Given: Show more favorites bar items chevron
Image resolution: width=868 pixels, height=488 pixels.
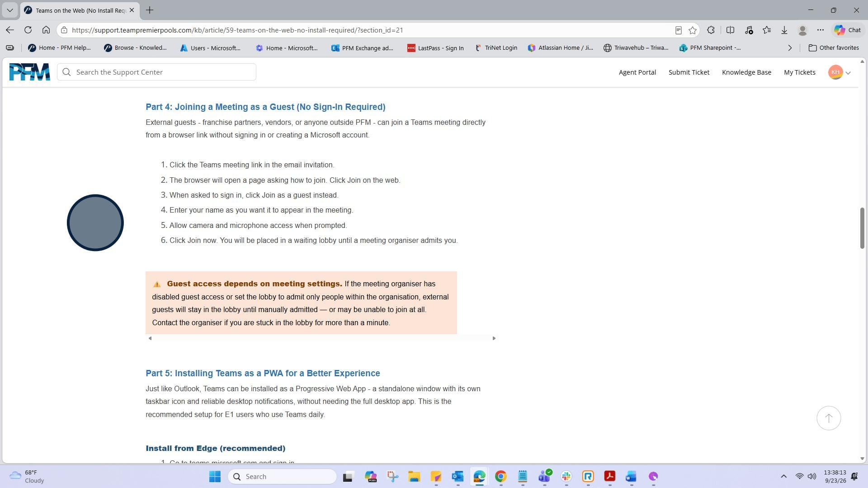Looking at the screenshot, I should point(790,48).
